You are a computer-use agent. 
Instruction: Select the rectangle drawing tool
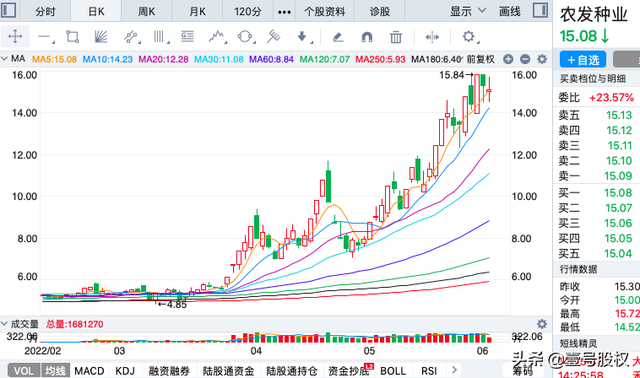(x=73, y=37)
